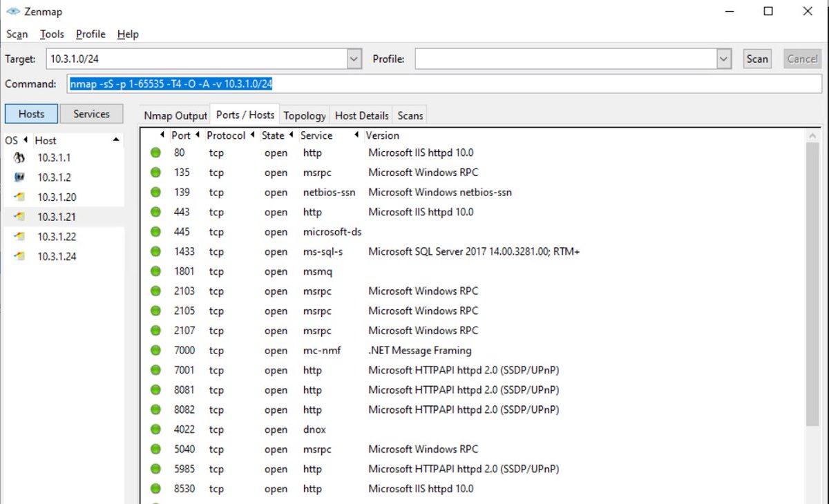Click the Cancel button

[x=803, y=59]
